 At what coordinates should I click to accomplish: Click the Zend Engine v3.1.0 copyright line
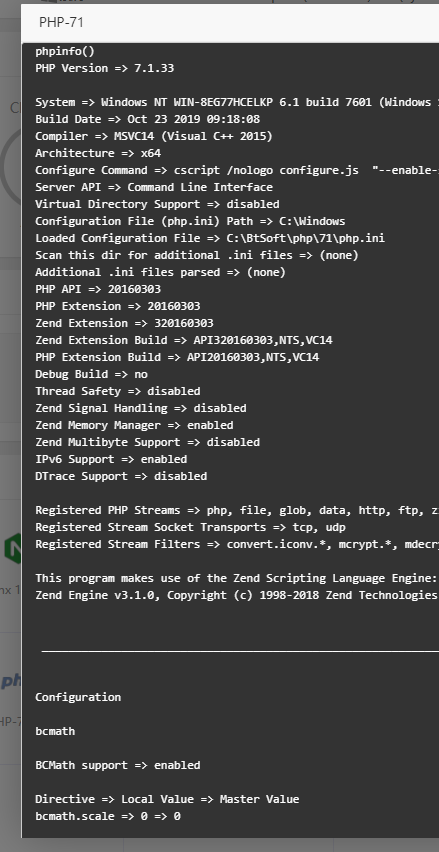pos(236,596)
